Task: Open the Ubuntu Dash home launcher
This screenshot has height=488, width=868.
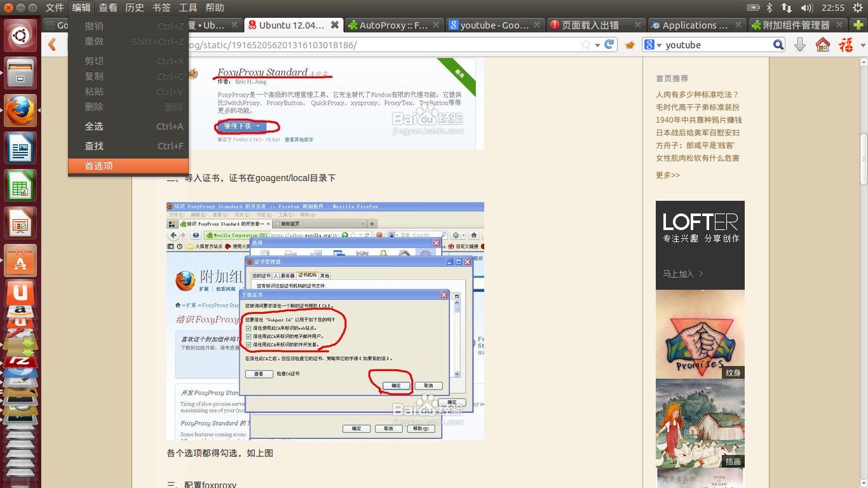Action: [20, 36]
